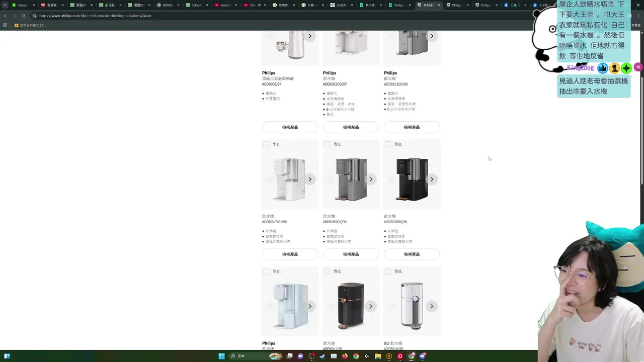This screenshot has height=362, width=644.
Task: Go back in browser history
Action: (x=6, y=16)
